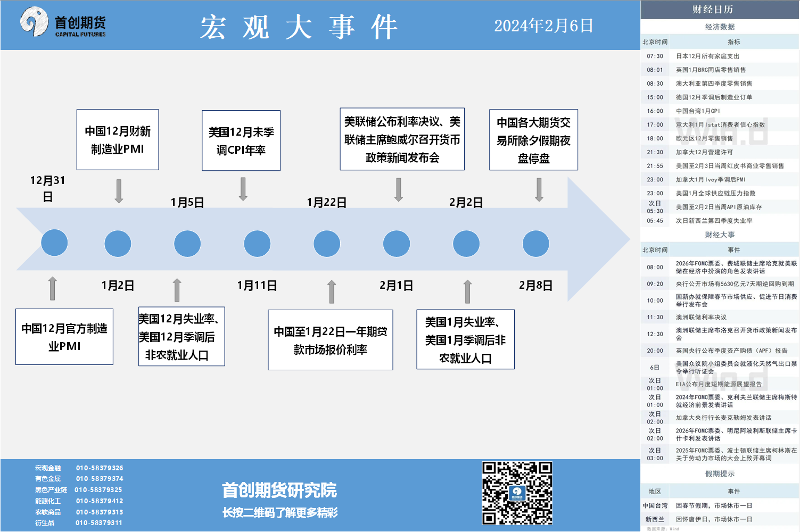
Task: Select the 美国红皮书商业零售销售 row
Action: click(x=720, y=166)
